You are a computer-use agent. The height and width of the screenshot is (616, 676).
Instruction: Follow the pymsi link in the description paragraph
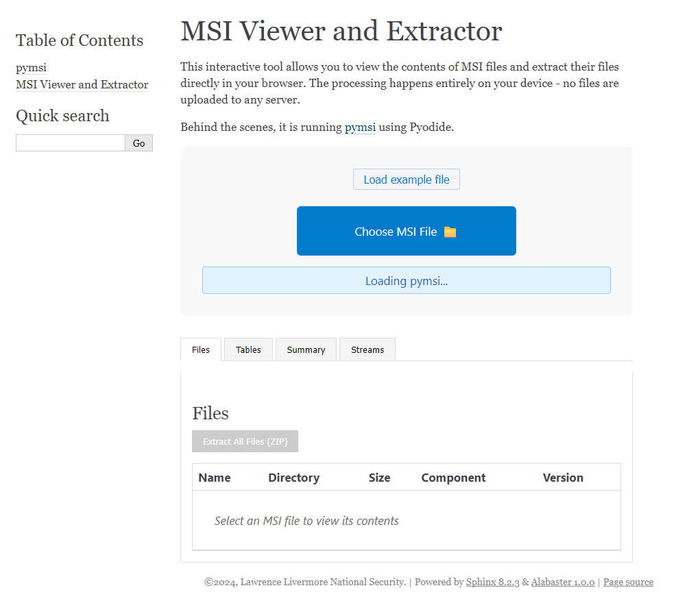coord(360,127)
